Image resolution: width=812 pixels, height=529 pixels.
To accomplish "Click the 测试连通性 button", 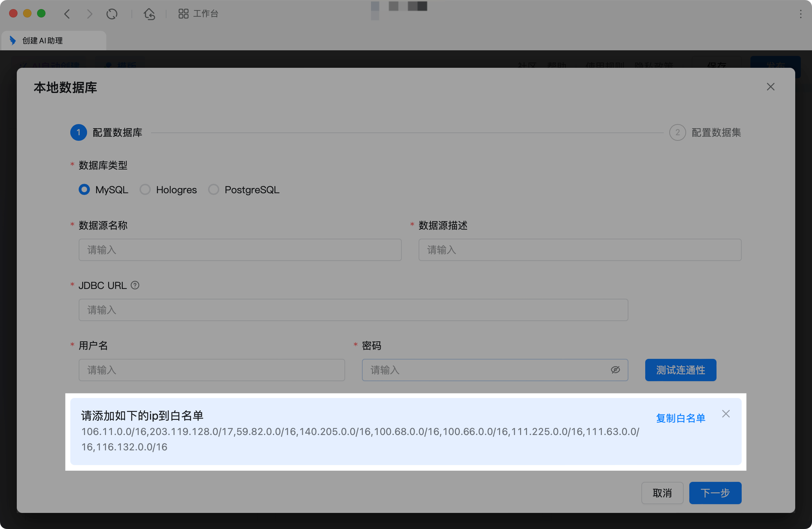I will coord(681,370).
